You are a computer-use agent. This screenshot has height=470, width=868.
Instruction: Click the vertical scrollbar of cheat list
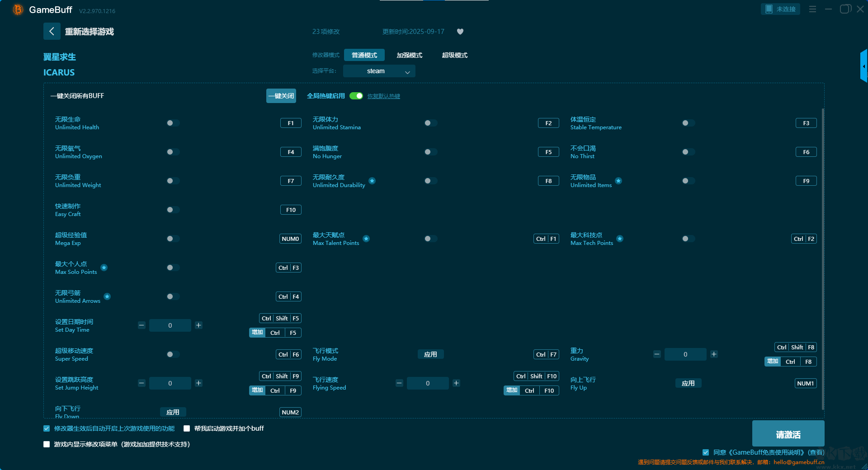[823, 258]
